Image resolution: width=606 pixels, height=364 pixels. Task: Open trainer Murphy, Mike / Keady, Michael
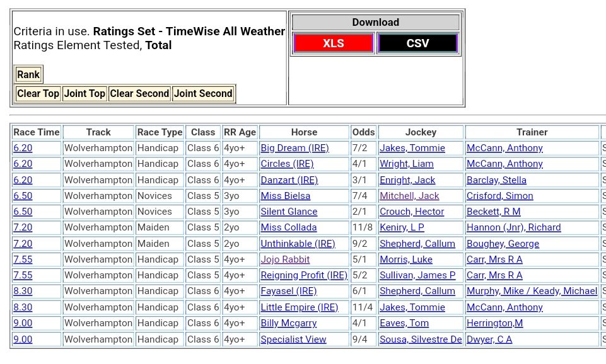coord(532,291)
